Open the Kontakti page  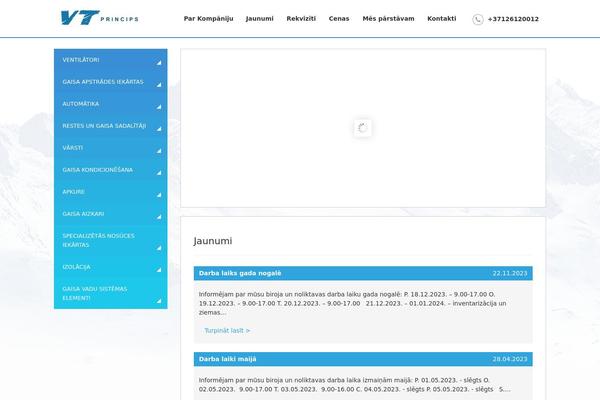pyautogui.click(x=442, y=18)
